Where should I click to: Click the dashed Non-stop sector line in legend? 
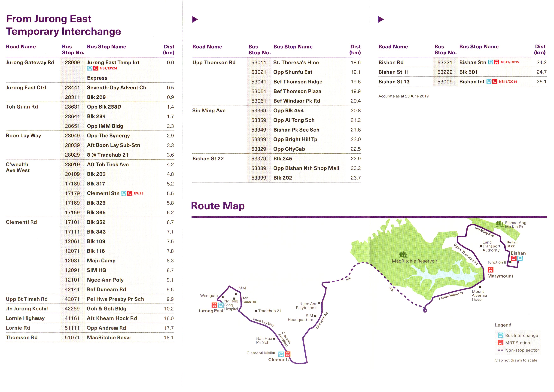click(x=500, y=350)
